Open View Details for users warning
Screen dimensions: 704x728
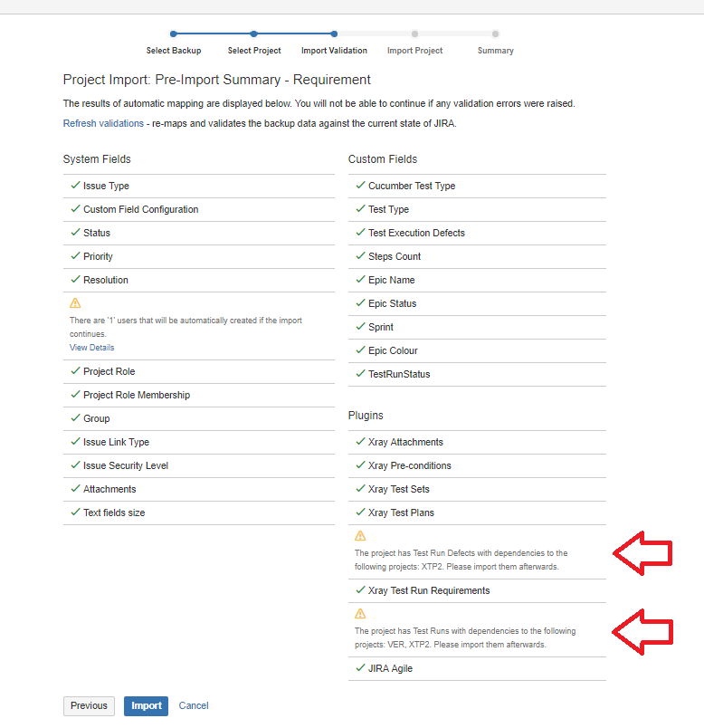(92, 348)
